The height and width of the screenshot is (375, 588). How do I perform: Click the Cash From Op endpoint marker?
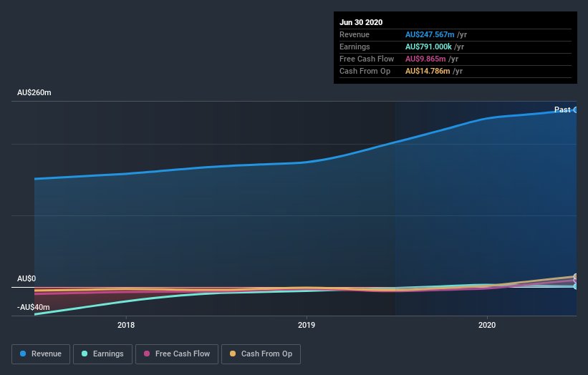576,276
